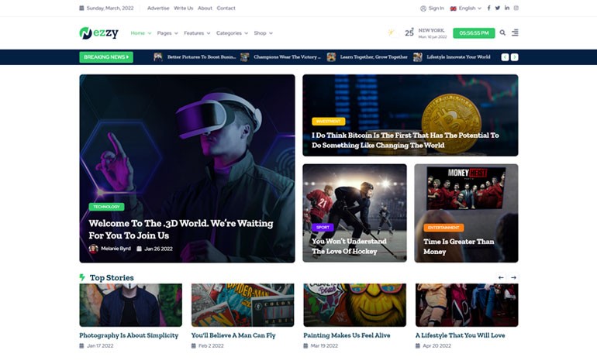597x364 pixels.
Task: Click the graffiti painting thumbnail
Action: point(355,304)
